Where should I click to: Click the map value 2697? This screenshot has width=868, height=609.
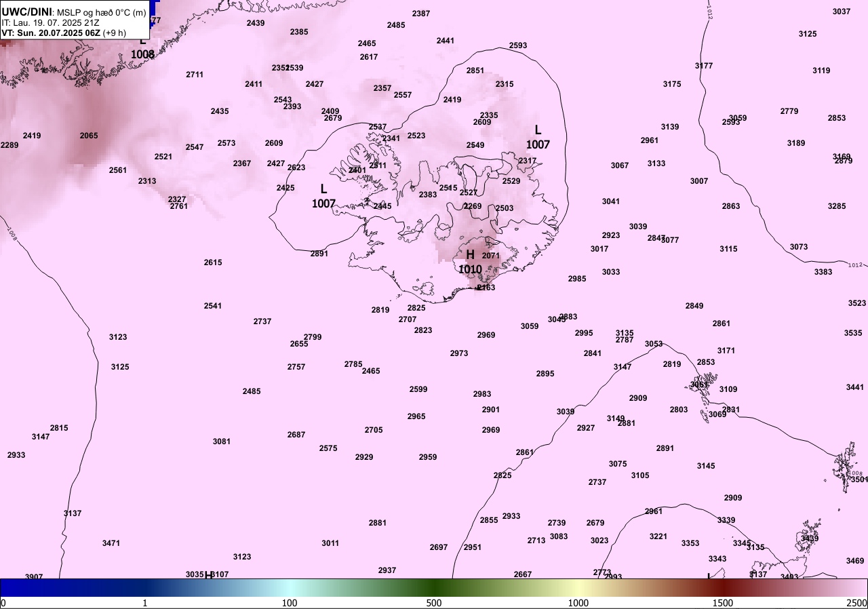439,547
